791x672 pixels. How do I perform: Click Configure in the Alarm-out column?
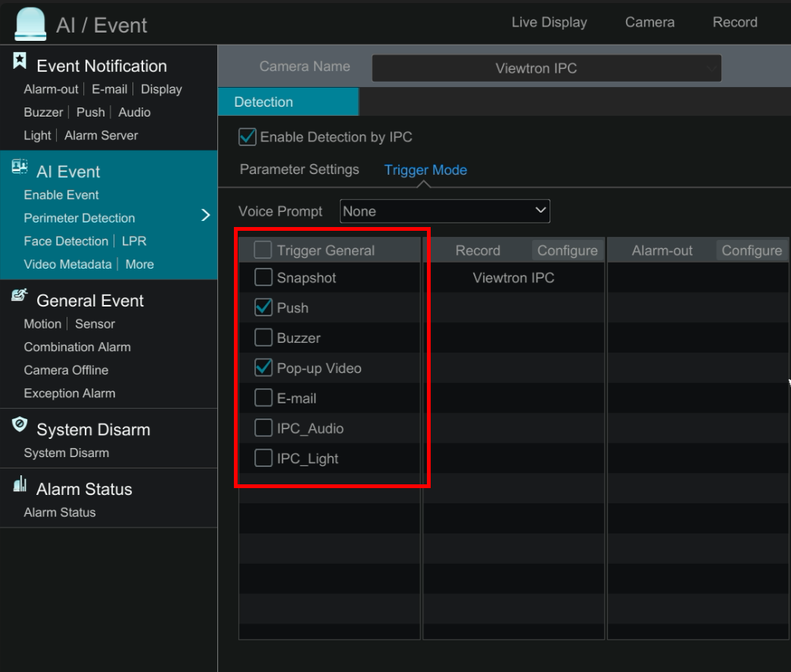tap(751, 250)
